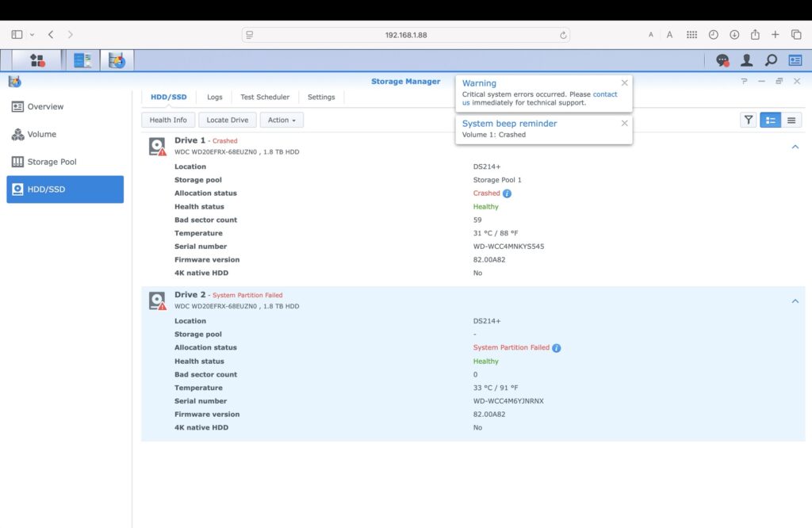This screenshot has width=812, height=528.
Task: Click the Health Info button
Action: (168, 121)
